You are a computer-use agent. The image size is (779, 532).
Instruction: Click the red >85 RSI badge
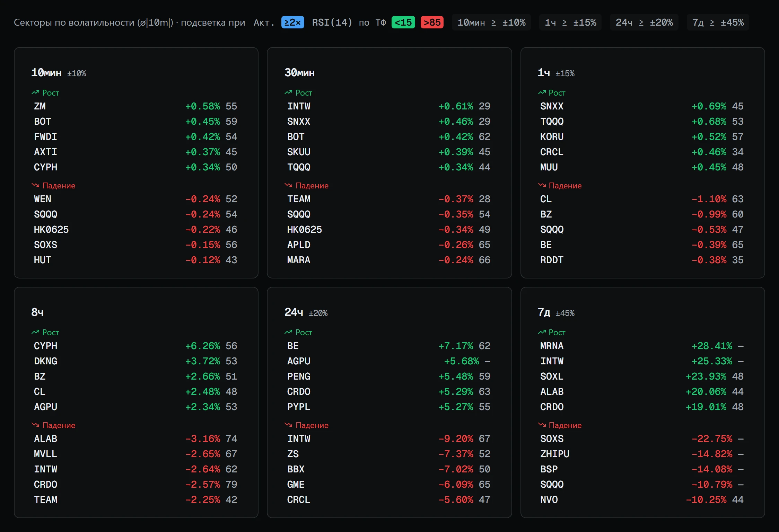point(432,23)
